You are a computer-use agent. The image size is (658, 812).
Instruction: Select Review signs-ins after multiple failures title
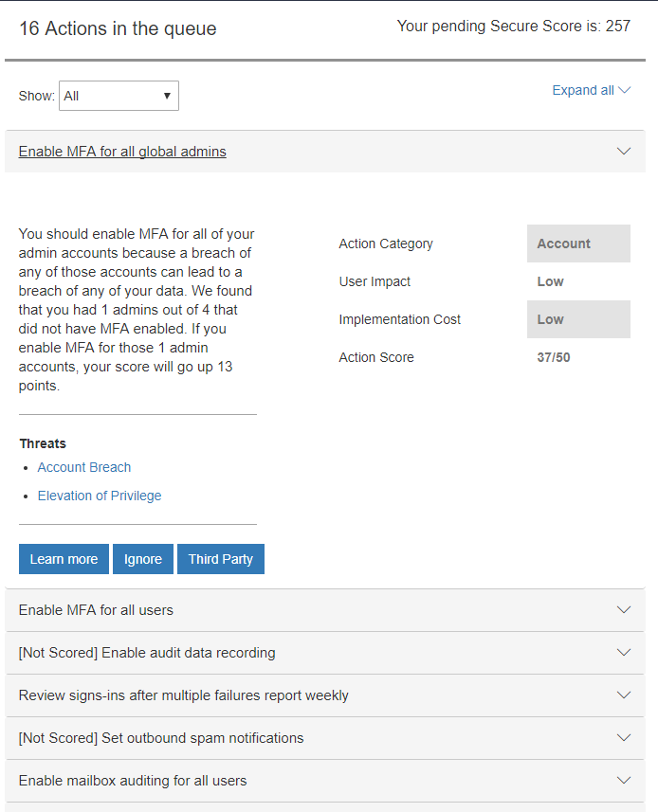coord(183,695)
